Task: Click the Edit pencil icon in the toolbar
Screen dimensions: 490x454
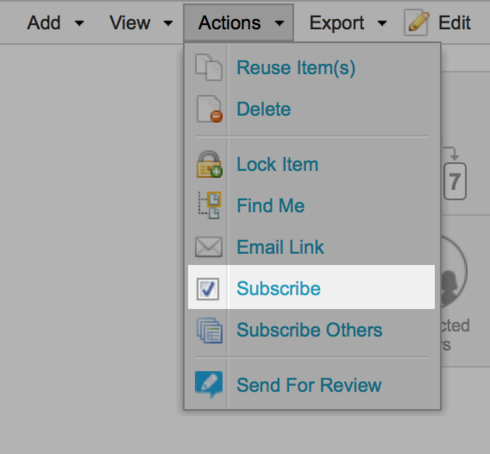Action: [417, 22]
